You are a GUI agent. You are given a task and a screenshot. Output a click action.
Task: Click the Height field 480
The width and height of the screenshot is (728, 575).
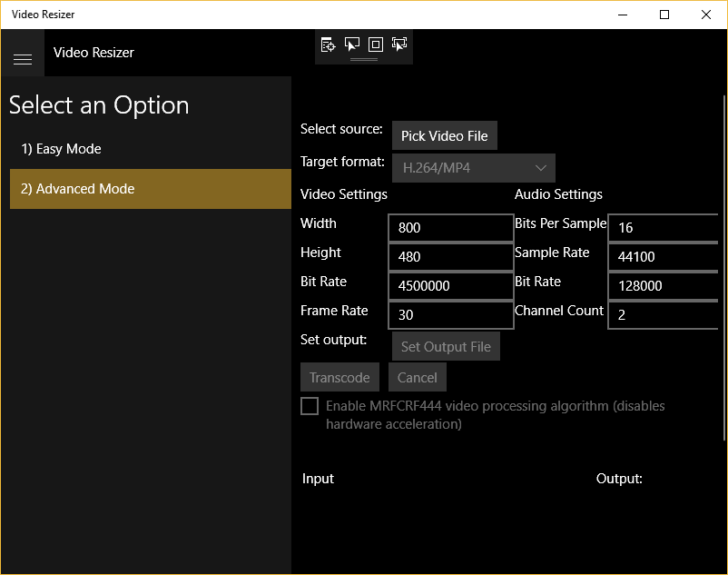point(451,257)
